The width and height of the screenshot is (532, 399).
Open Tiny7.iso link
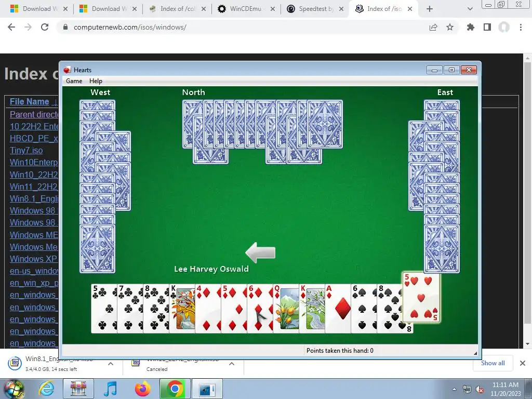26,150
